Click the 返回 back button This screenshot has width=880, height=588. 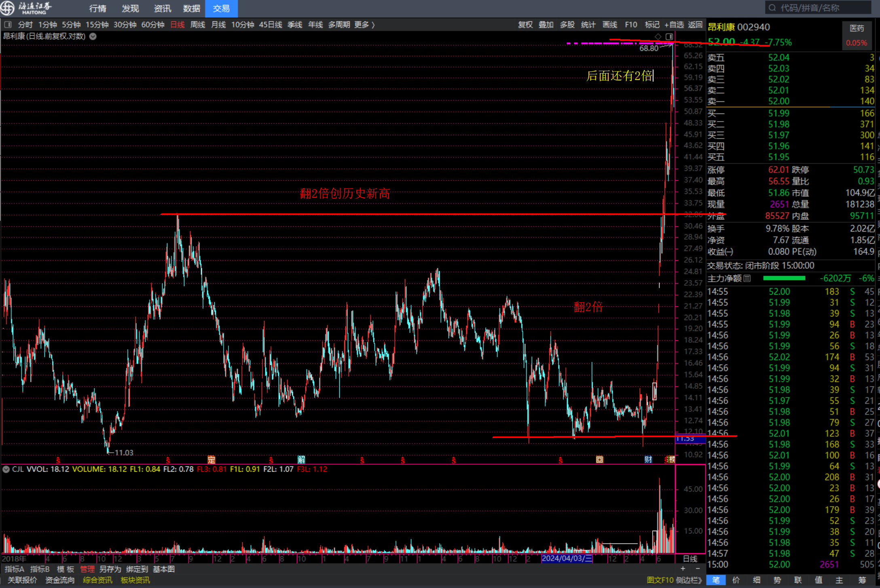point(695,25)
